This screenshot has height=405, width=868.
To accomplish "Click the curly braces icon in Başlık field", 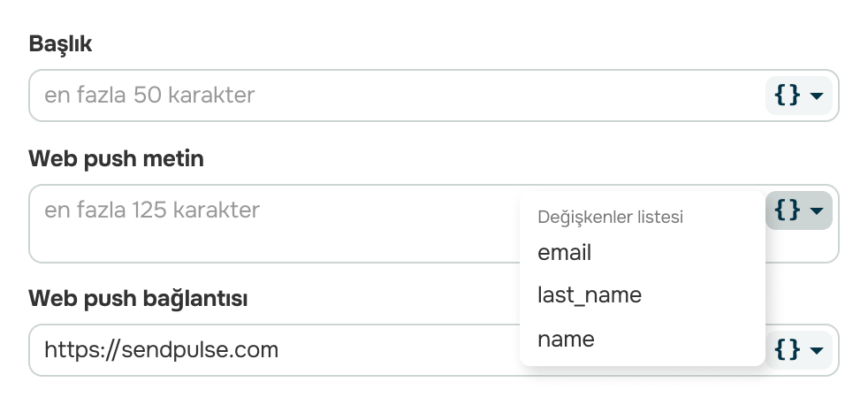I will [x=787, y=96].
